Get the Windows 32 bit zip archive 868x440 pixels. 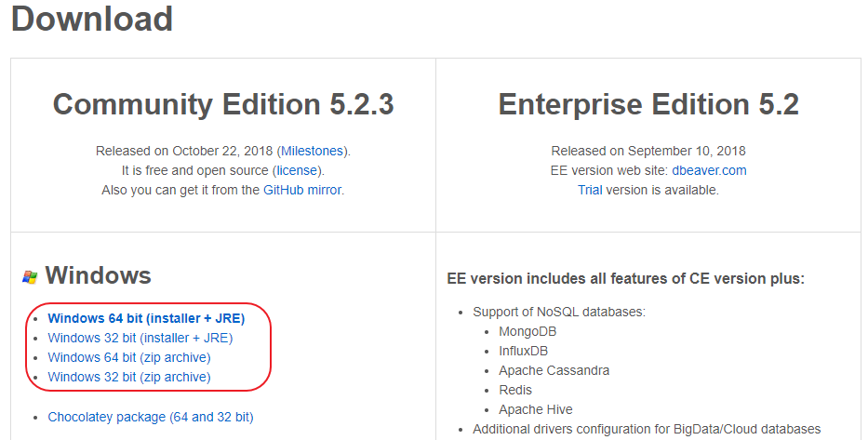[x=129, y=377]
